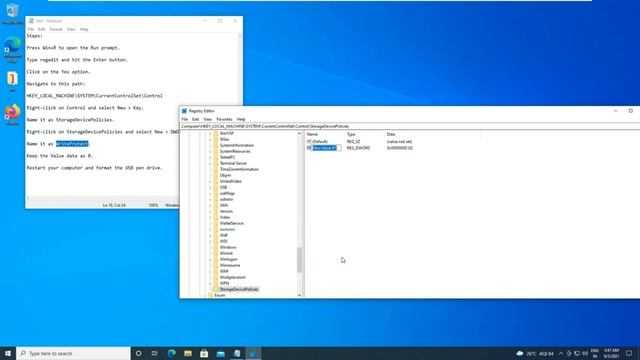Click highlighted WriteProtect text in Notepad

click(x=72, y=144)
